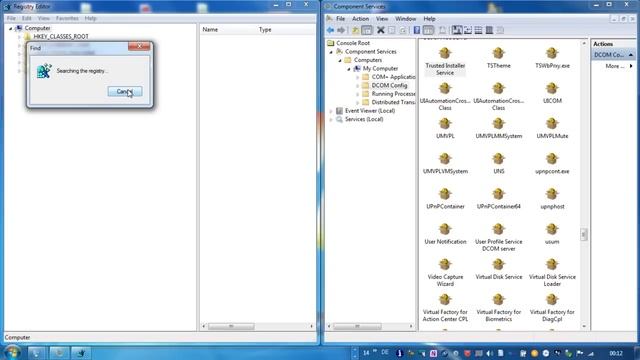Click the Delete X toolbar icon
Screen dimensions: 640x360
(380, 30)
